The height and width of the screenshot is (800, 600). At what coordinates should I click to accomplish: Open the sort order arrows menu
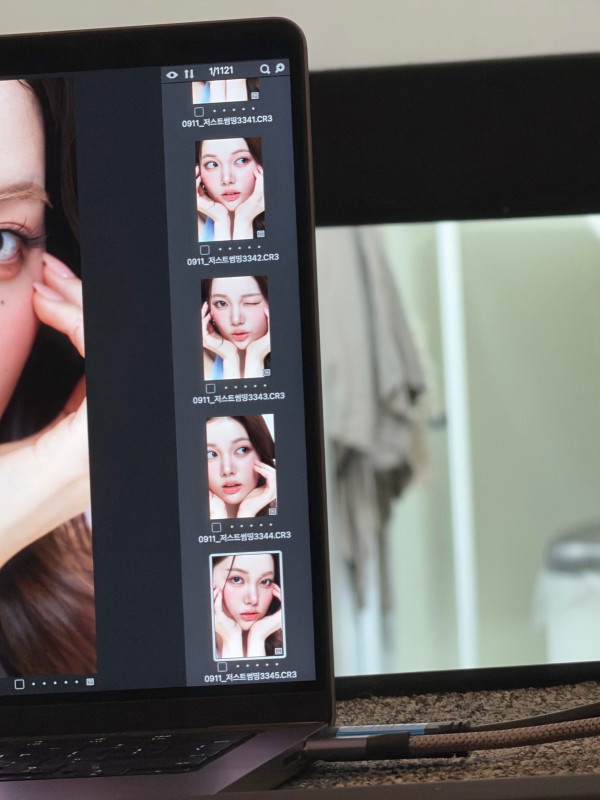189,73
